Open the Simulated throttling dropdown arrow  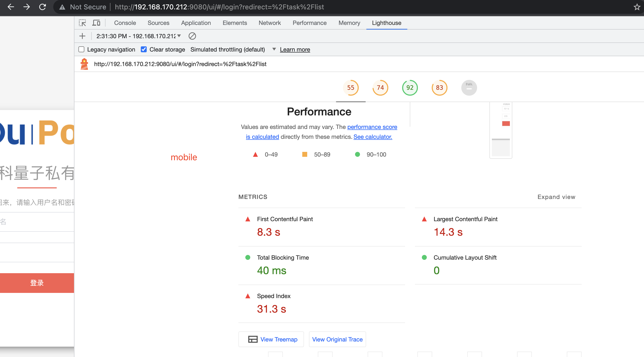click(x=274, y=49)
